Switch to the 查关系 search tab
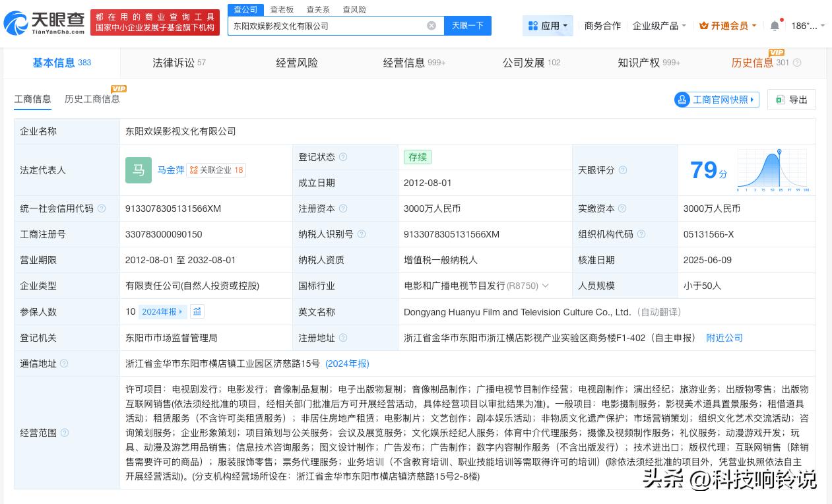 point(318,10)
